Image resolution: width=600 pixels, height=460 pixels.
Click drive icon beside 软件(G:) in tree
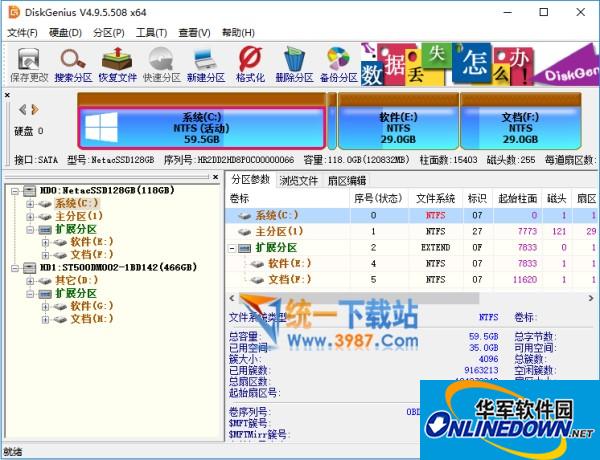(x=60, y=307)
